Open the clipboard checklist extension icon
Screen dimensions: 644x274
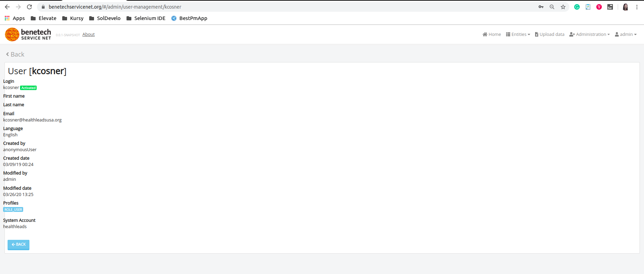click(588, 7)
